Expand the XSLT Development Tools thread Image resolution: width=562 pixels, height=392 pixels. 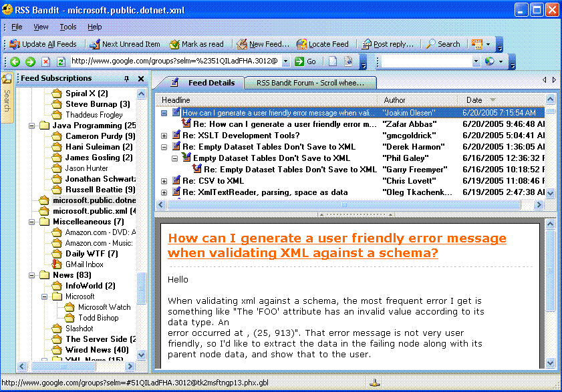click(x=164, y=136)
